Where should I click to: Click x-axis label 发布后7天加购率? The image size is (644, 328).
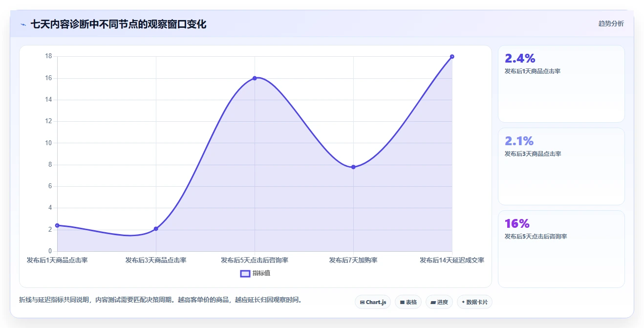[353, 260]
